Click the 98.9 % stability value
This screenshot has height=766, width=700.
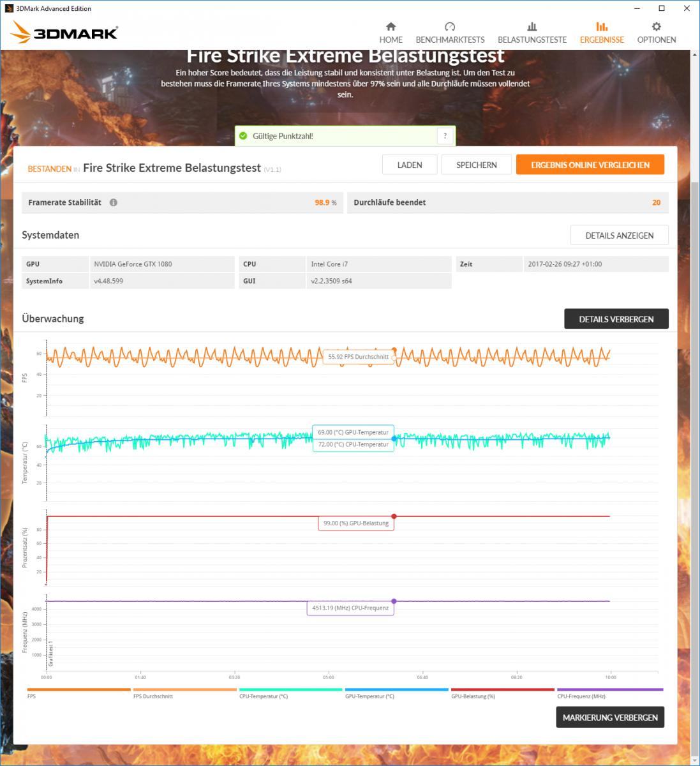click(325, 202)
